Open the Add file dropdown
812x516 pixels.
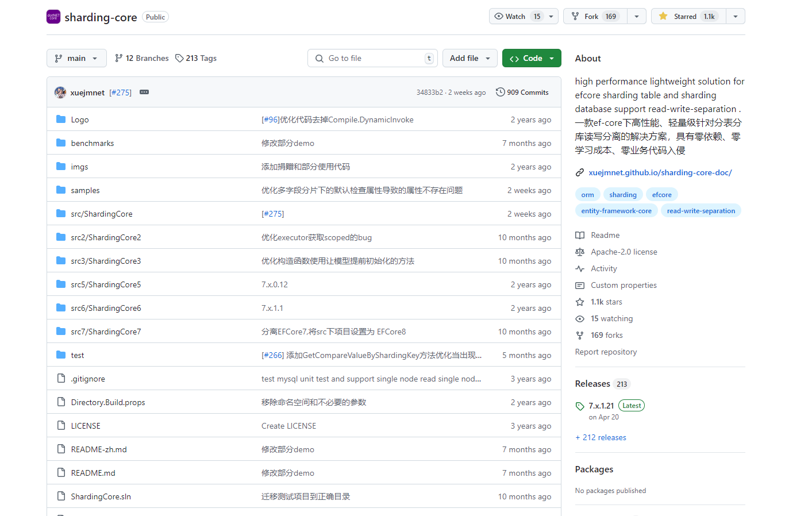tap(470, 58)
